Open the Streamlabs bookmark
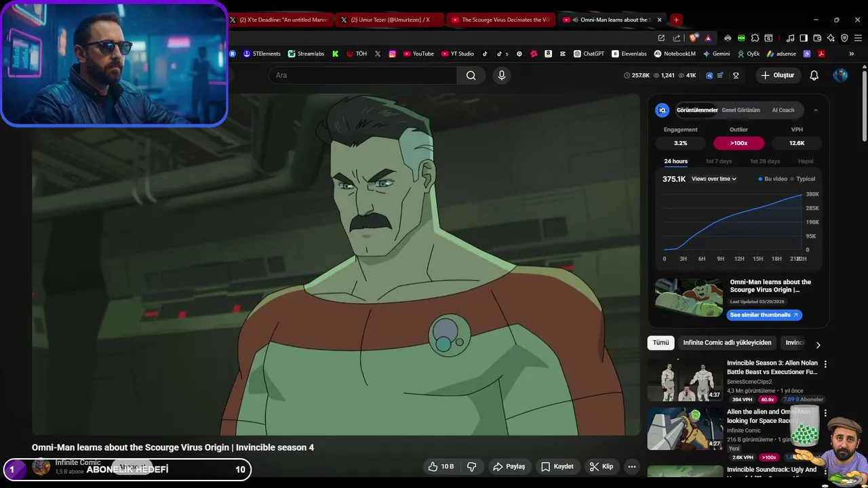The image size is (868, 488). pyautogui.click(x=306, y=54)
